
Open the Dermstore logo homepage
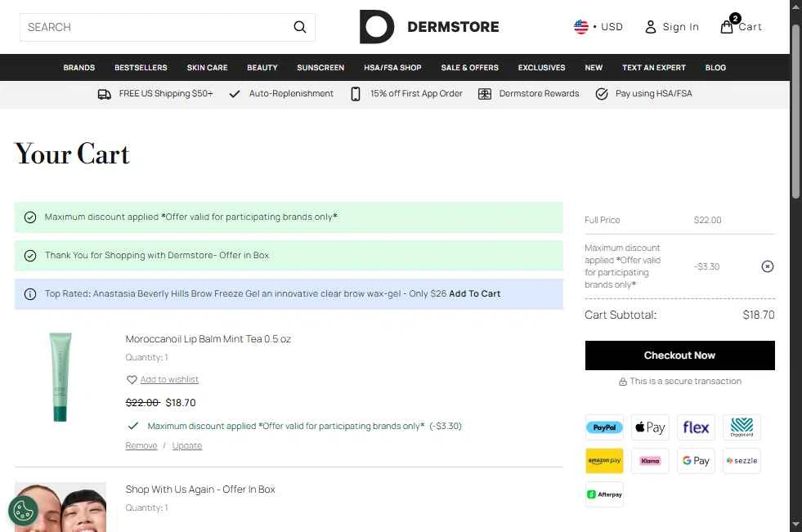tap(429, 27)
